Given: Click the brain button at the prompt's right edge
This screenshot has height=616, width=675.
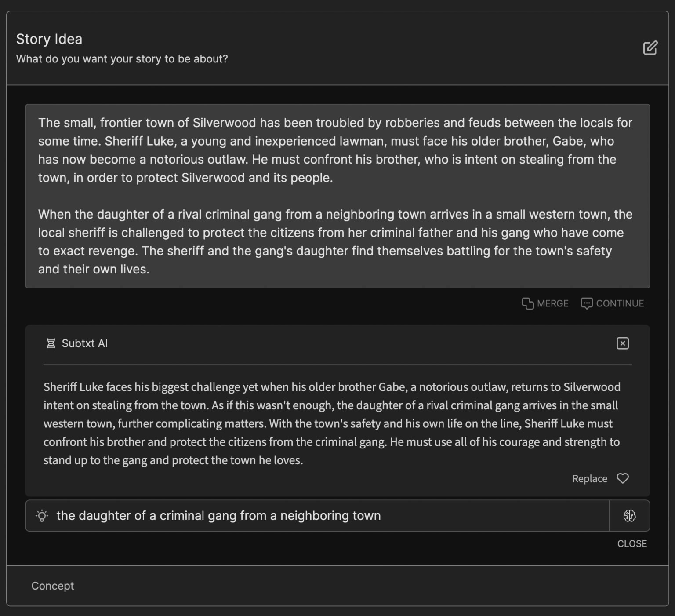Looking at the screenshot, I should pos(630,516).
